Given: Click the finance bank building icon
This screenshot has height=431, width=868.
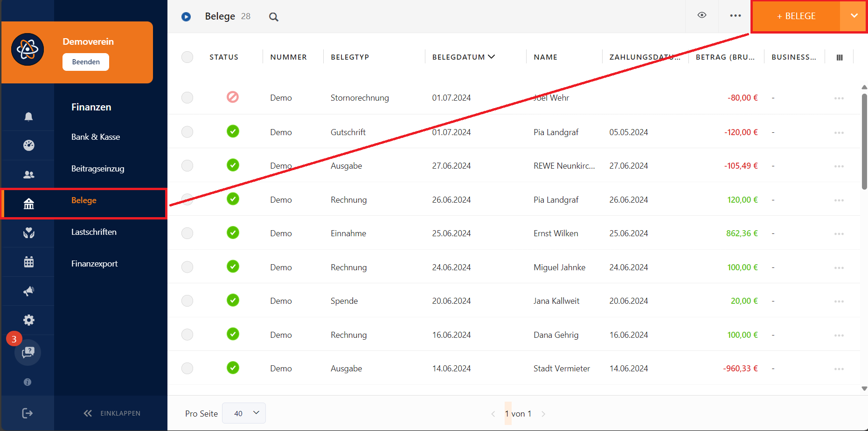Looking at the screenshot, I should coord(28,204).
